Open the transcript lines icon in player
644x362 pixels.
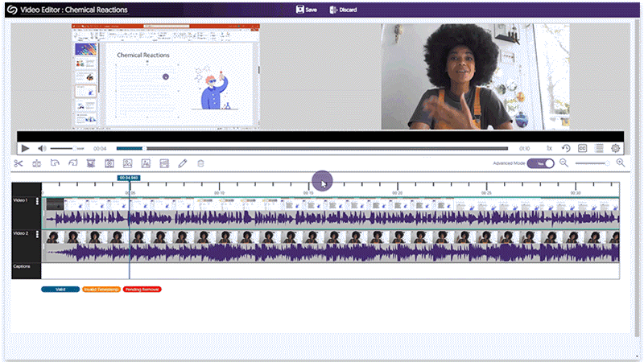pyautogui.click(x=599, y=148)
